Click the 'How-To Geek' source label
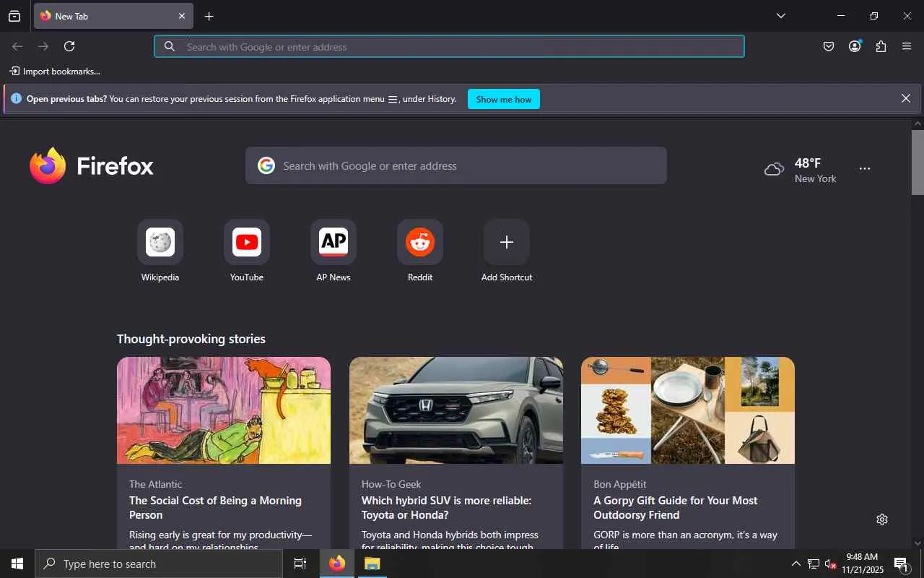This screenshot has height=578, width=924. [391, 484]
